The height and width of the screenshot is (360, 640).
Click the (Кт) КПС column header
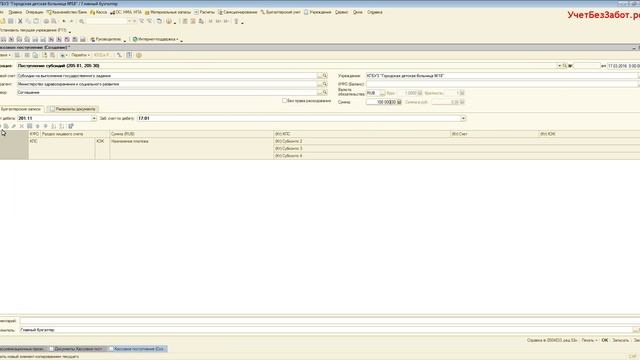click(362, 134)
